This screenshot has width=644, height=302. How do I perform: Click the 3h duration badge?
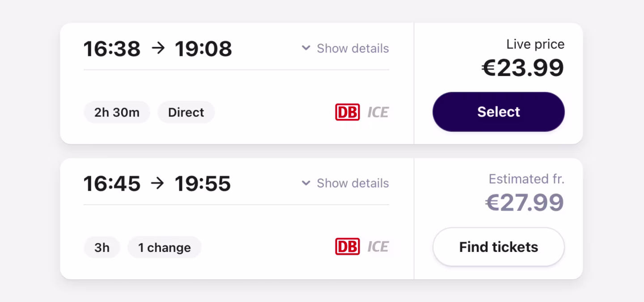pyautogui.click(x=102, y=247)
